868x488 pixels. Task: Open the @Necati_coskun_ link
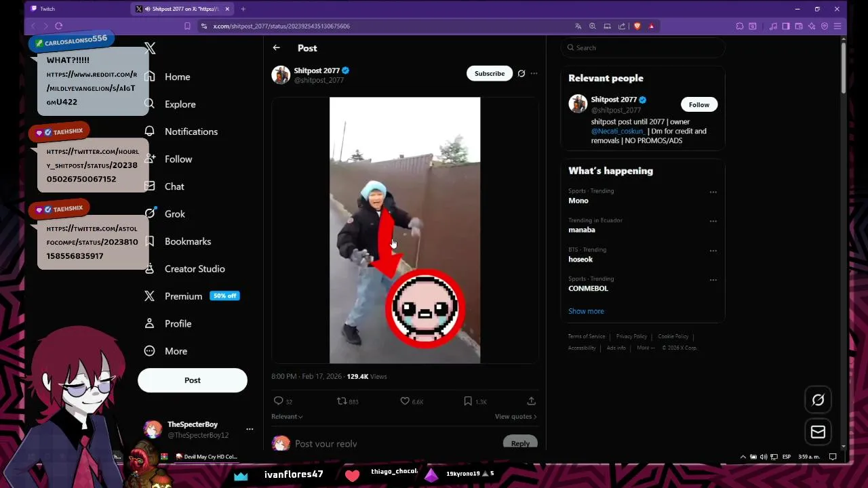click(618, 131)
